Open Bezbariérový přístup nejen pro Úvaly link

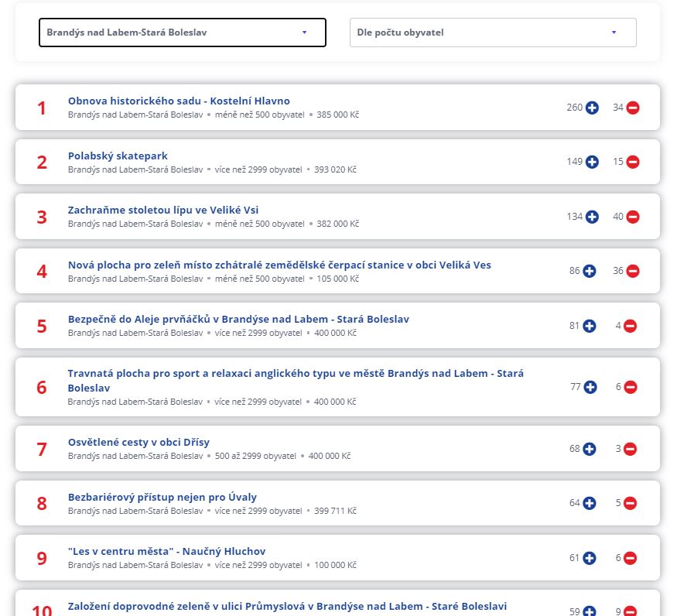click(x=162, y=497)
